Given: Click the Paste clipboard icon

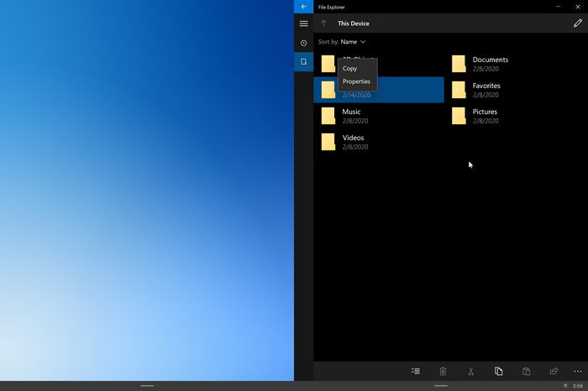Looking at the screenshot, I should (x=526, y=371).
